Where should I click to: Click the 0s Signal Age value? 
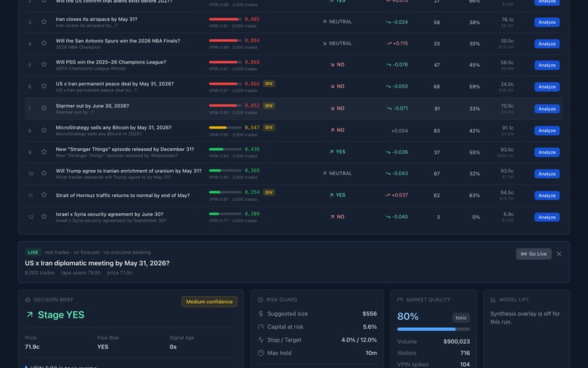coord(173,347)
